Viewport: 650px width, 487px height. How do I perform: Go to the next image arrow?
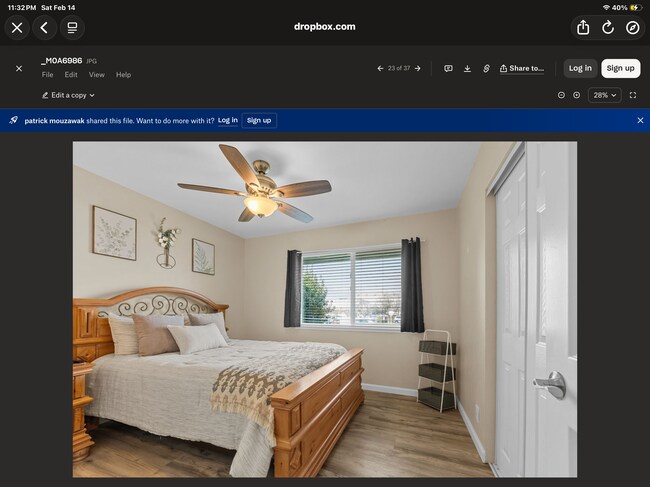(418, 68)
